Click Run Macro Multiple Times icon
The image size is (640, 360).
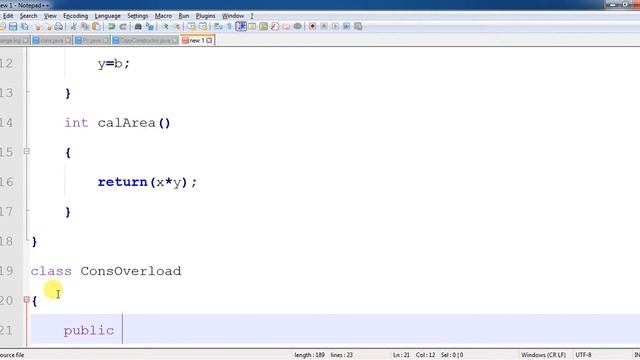[347, 27]
